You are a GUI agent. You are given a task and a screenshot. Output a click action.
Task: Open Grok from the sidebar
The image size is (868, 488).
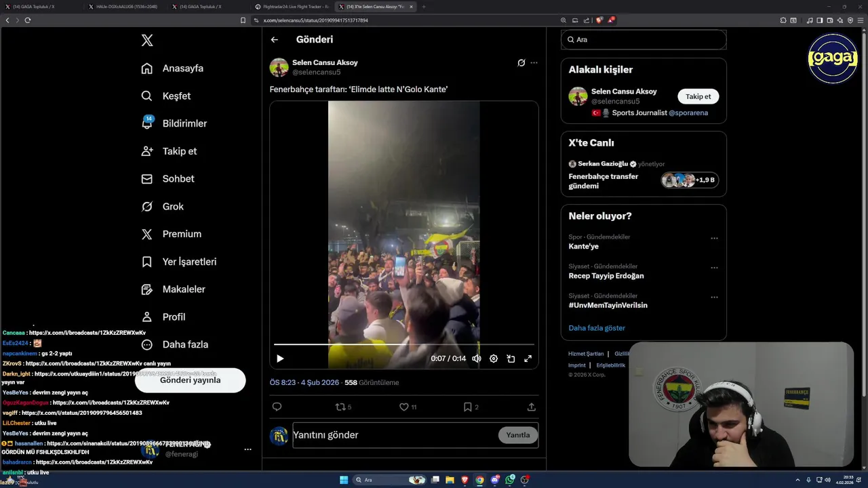162,207
